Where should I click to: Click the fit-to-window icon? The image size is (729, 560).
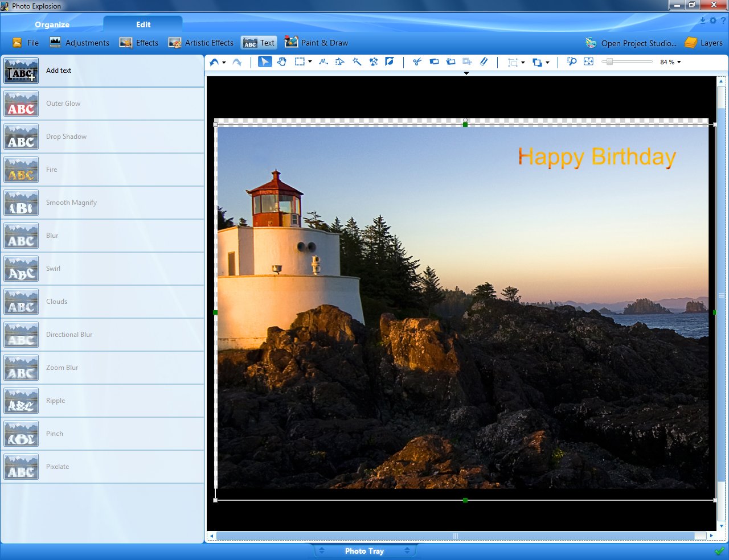coord(589,61)
